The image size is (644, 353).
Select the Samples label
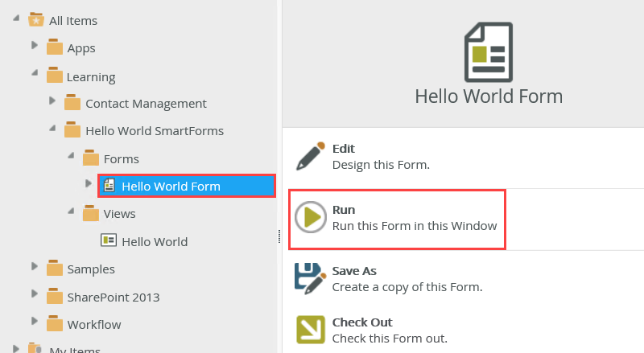91,269
